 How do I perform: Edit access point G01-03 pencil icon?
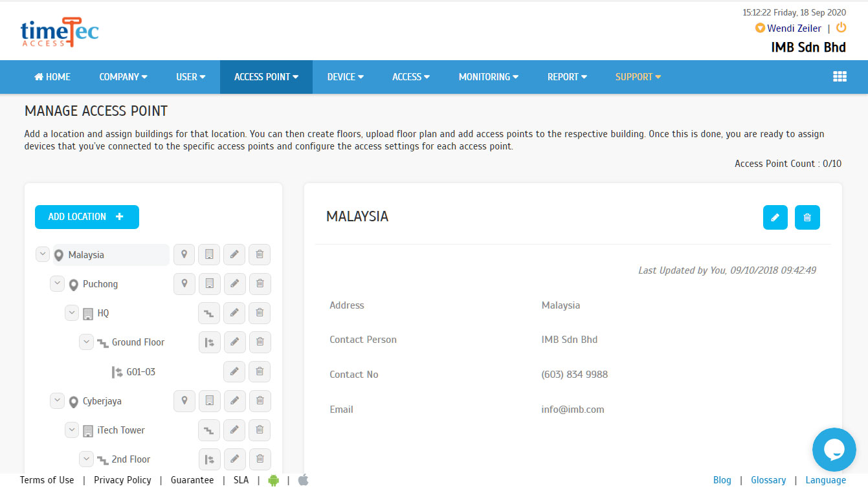[x=234, y=372]
